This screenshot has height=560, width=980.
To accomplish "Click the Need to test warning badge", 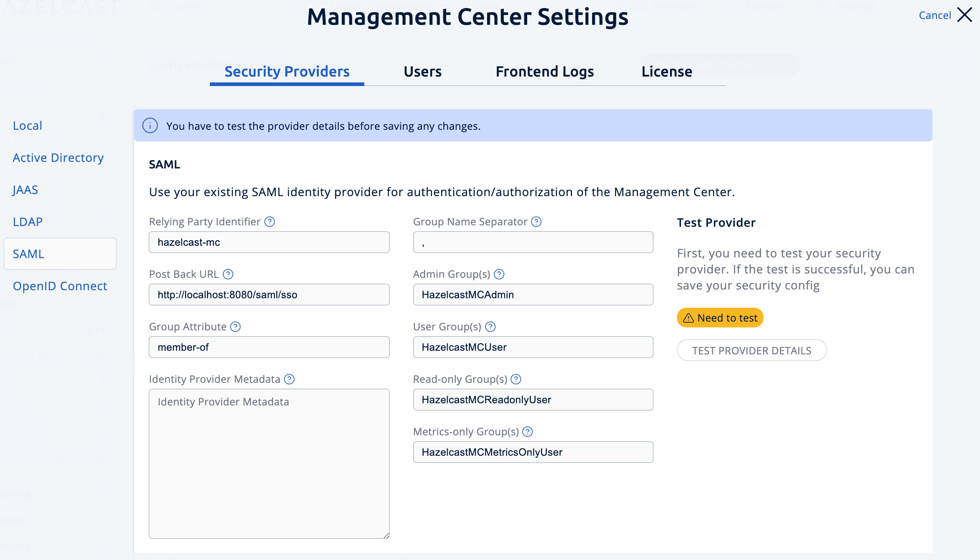I will tap(720, 317).
